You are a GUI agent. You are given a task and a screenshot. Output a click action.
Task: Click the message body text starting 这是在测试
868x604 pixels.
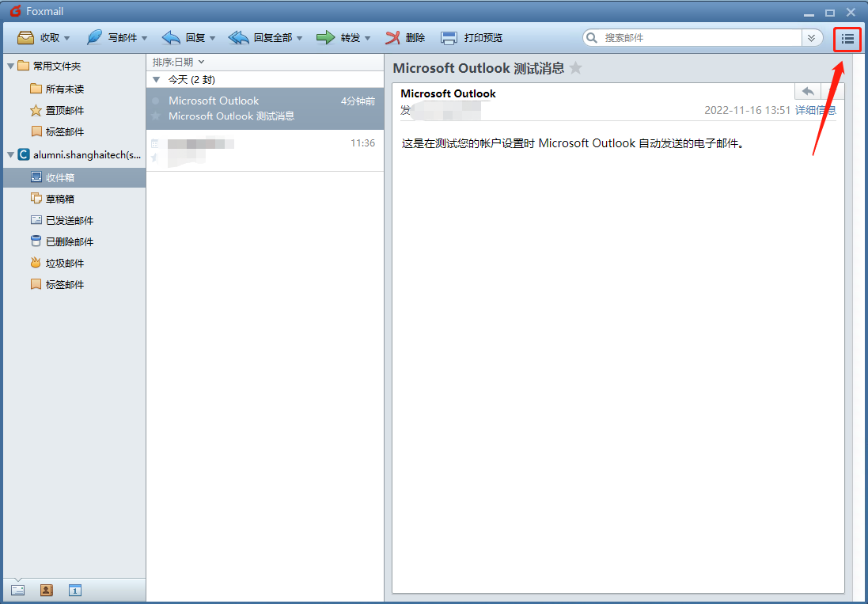point(573,144)
